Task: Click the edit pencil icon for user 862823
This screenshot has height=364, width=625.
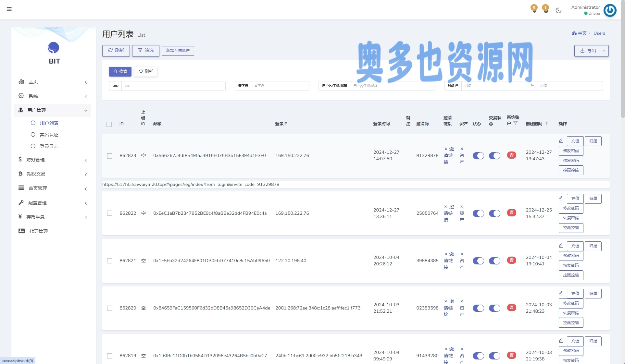Action: click(561, 141)
